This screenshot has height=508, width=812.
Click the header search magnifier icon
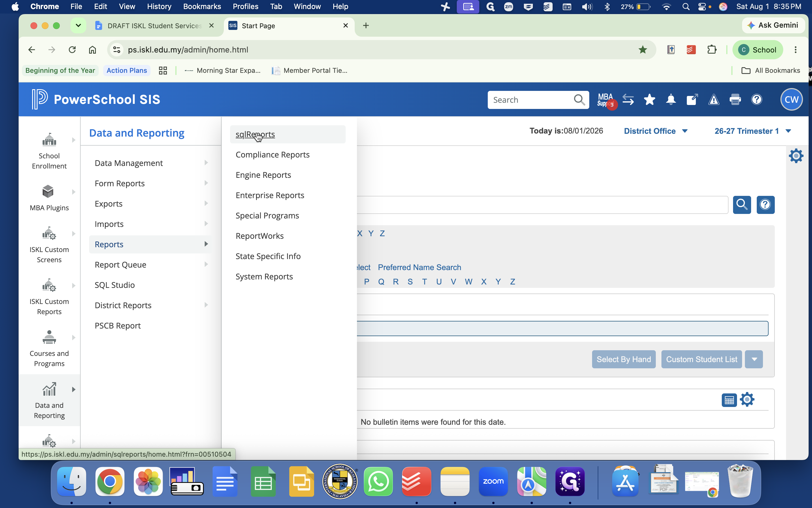(579, 100)
